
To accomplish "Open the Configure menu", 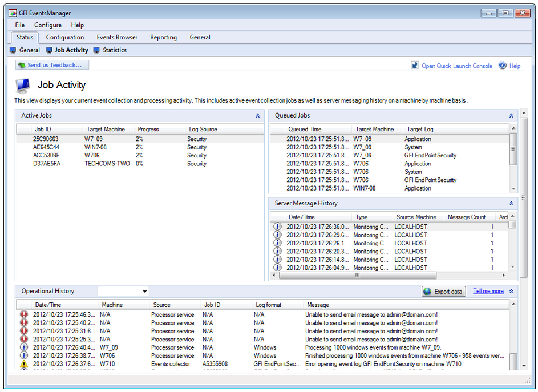I will tap(48, 25).
